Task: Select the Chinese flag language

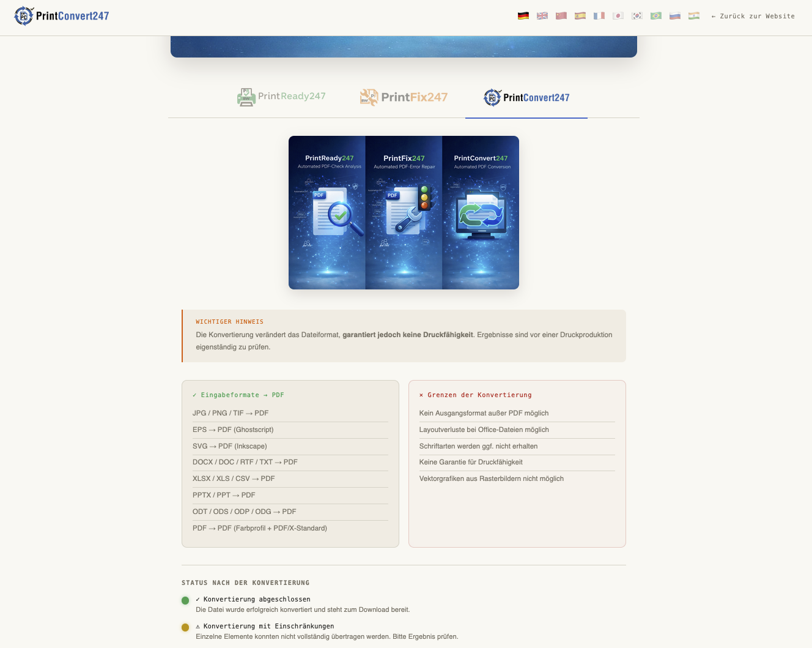Action: 561,16
